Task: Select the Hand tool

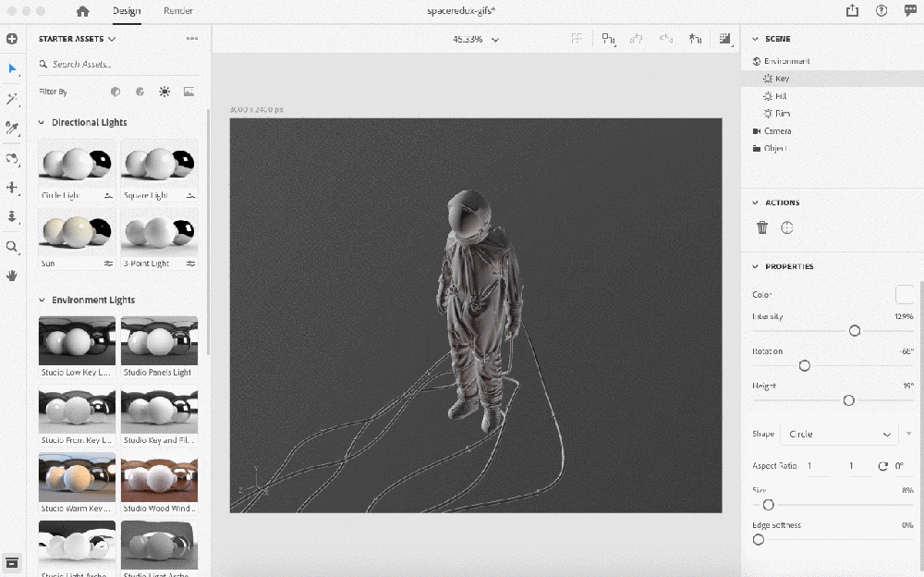Action: 12,276
